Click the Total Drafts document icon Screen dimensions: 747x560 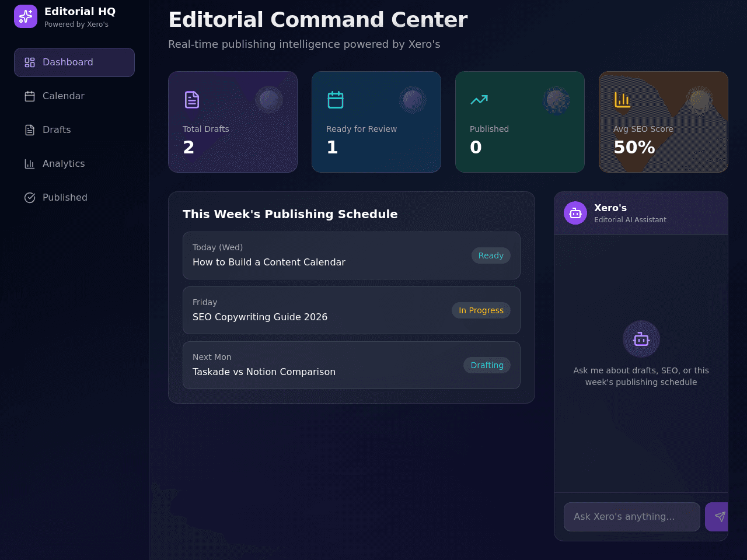[192, 100]
